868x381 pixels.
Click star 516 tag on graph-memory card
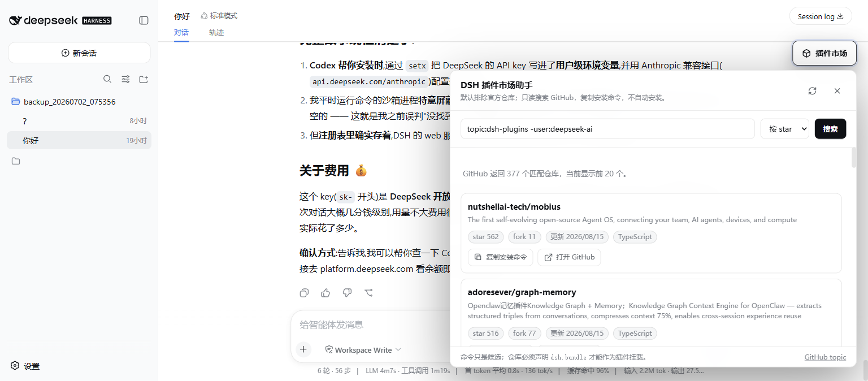[485, 334]
